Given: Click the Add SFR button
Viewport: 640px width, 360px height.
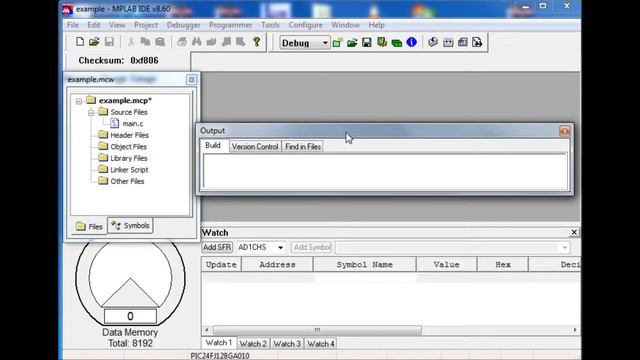Looking at the screenshot, I should coord(217,247).
